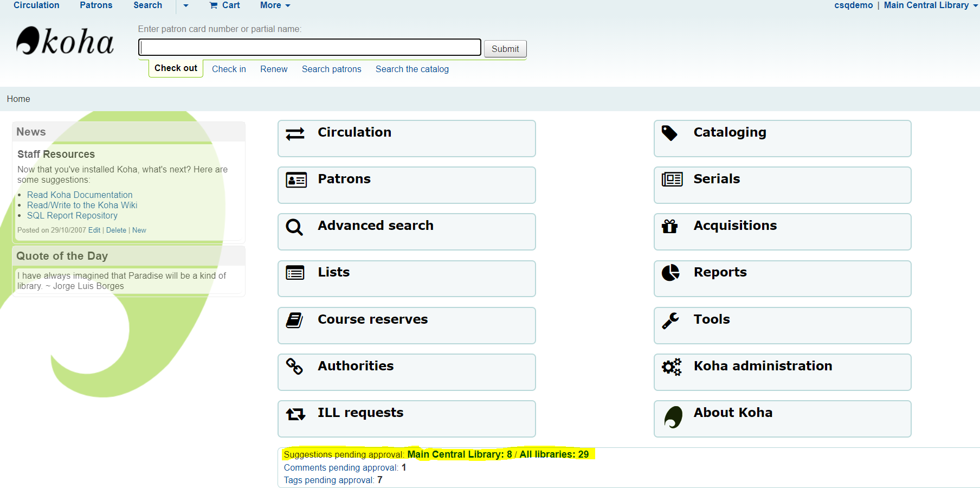The width and height of the screenshot is (980, 488).
Task: Click Edit on the Staff Resources news
Action: point(94,230)
